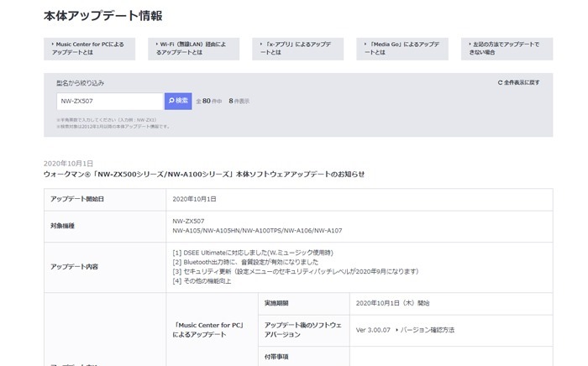The height and width of the screenshot is (366, 588).
Task: Open the 「x-アプリ」 update explanation link
Action: 297,49
